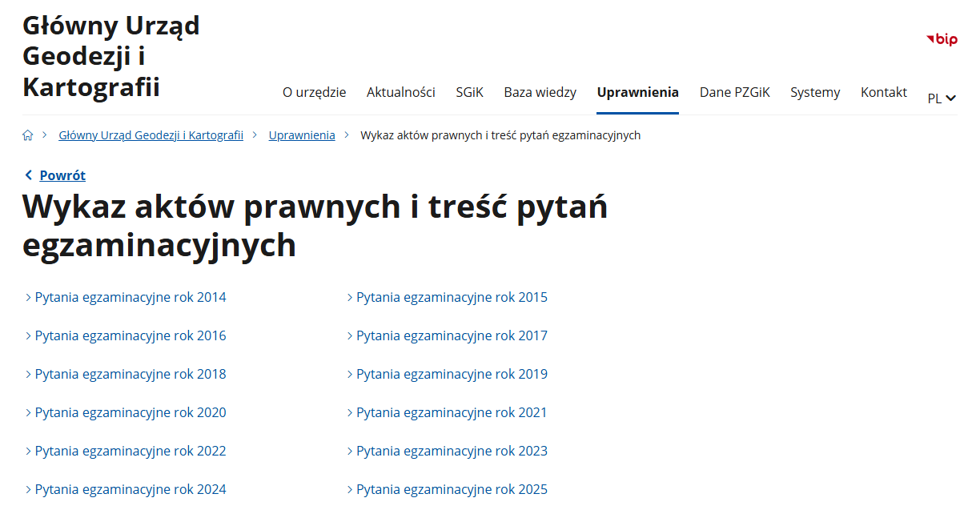Navigate to Dane PZGiK
The image size is (980, 526).
734,92
